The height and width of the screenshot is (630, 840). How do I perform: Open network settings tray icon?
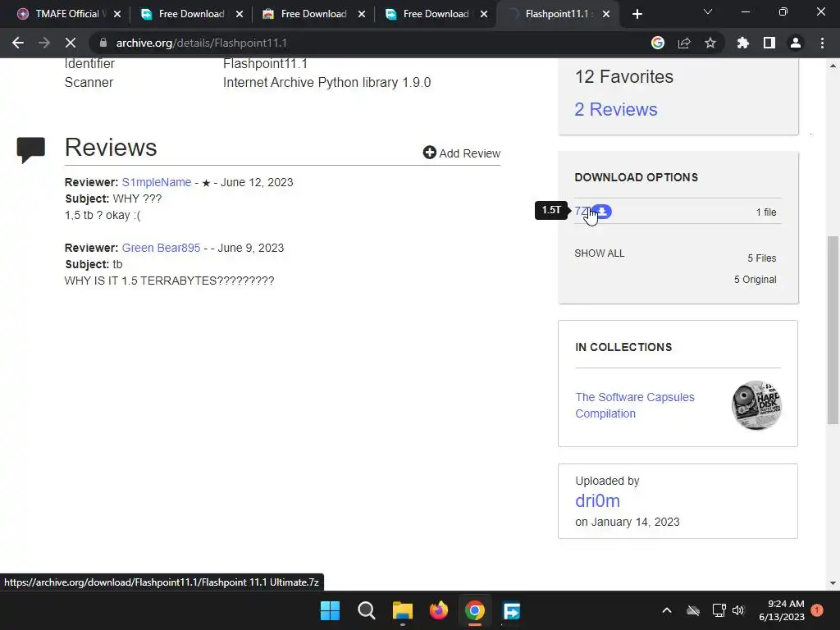click(x=719, y=610)
